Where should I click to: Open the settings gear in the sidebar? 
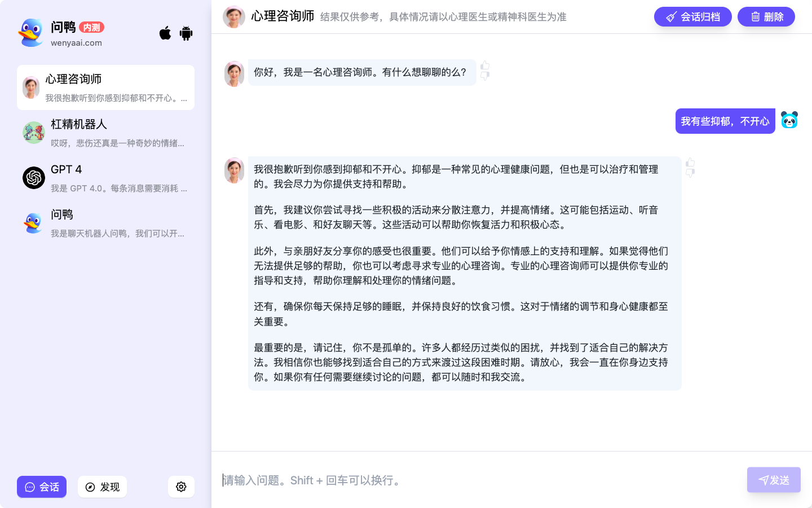click(x=181, y=487)
